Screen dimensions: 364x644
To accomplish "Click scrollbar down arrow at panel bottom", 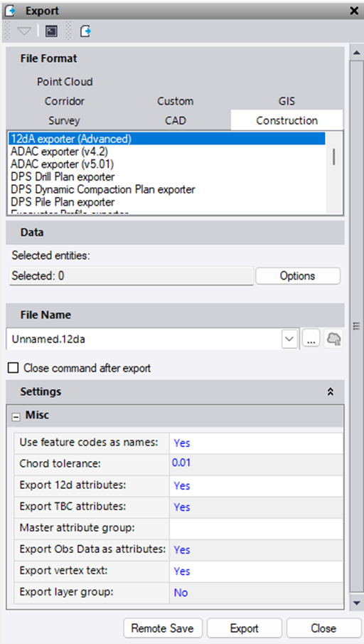I will [356, 603].
